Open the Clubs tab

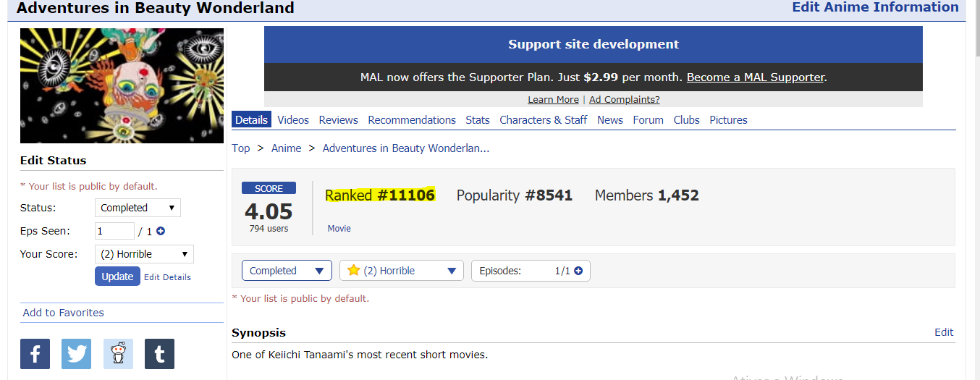pyautogui.click(x=687, y=120)
